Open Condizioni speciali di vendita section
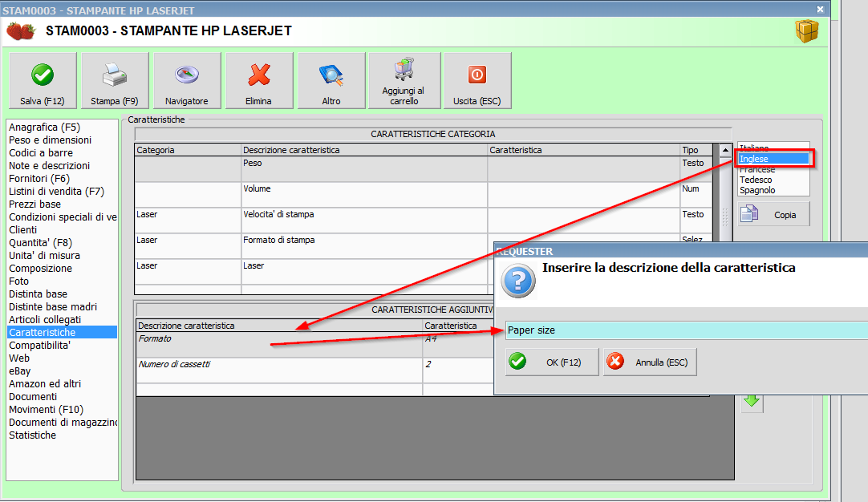Screen dimensions: 868x502 tap(62, 217)
